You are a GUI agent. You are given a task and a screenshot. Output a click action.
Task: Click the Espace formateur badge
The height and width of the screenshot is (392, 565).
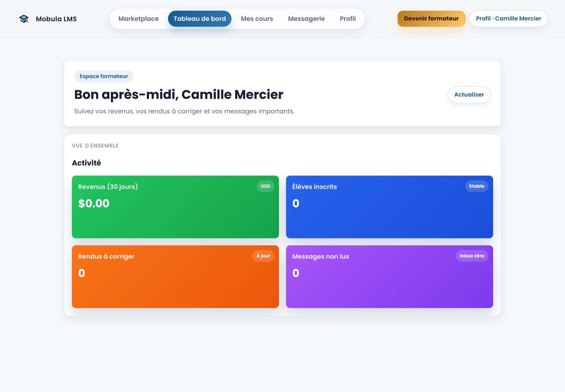click(x=104, y=76)
